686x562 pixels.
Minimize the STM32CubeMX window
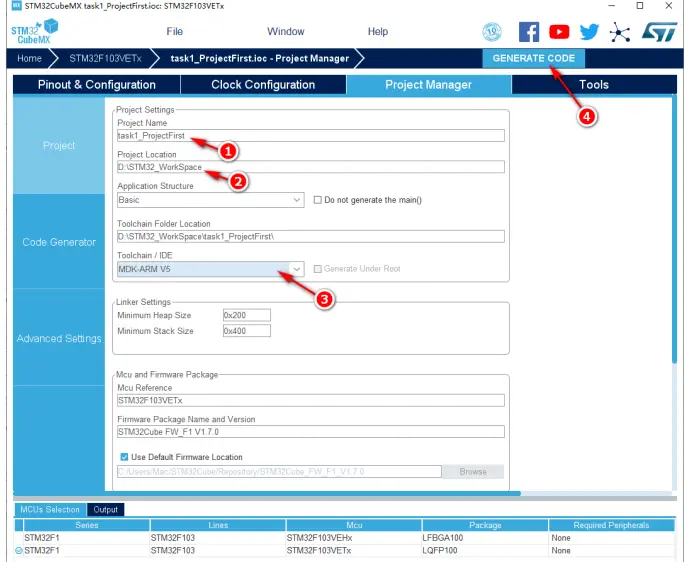(612, 6)
